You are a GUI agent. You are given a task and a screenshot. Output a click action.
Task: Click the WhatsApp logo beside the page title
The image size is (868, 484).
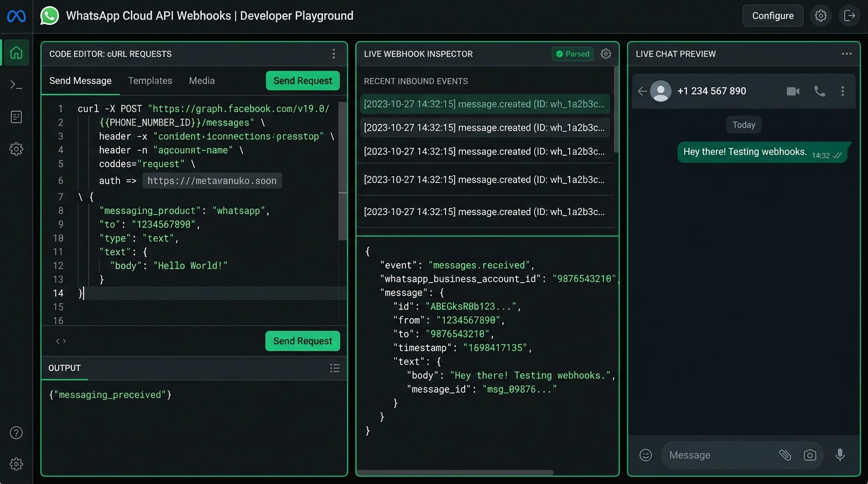[x=49, y=16]
